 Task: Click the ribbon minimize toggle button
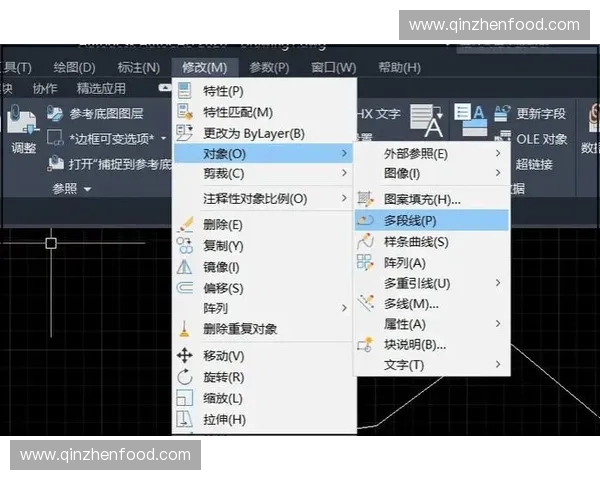[x=165, y=88]
